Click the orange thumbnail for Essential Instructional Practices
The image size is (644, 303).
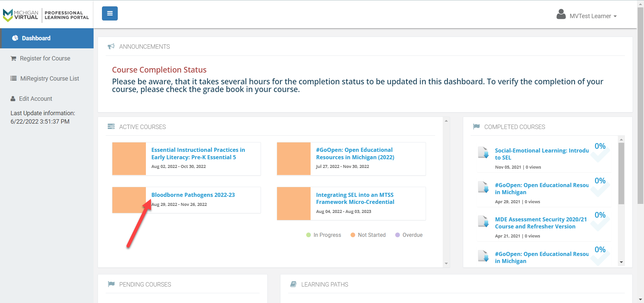pyautogui.click(x=129, y=159)
